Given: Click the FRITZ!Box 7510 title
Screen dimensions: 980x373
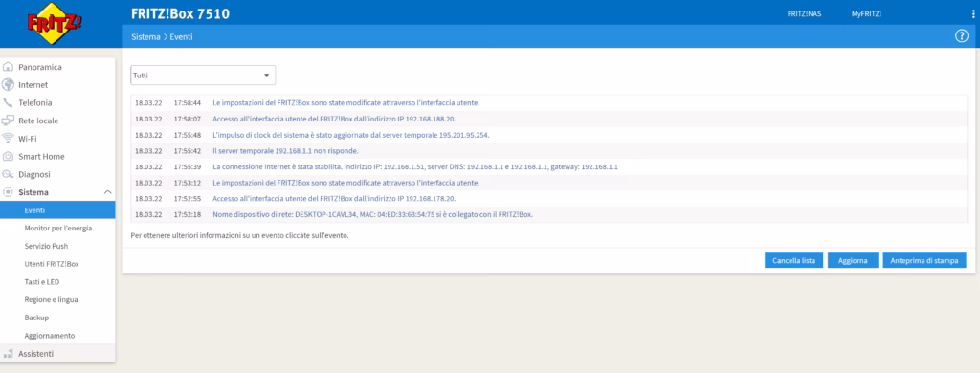Looking at the screenshot, I should 181,13.
